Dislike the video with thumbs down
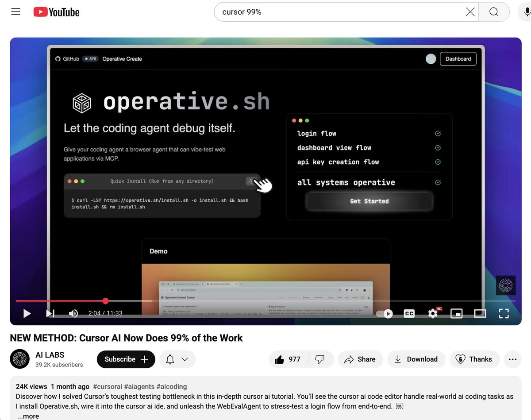This screenshot has width=531, height=420. (x=320, y=359)
